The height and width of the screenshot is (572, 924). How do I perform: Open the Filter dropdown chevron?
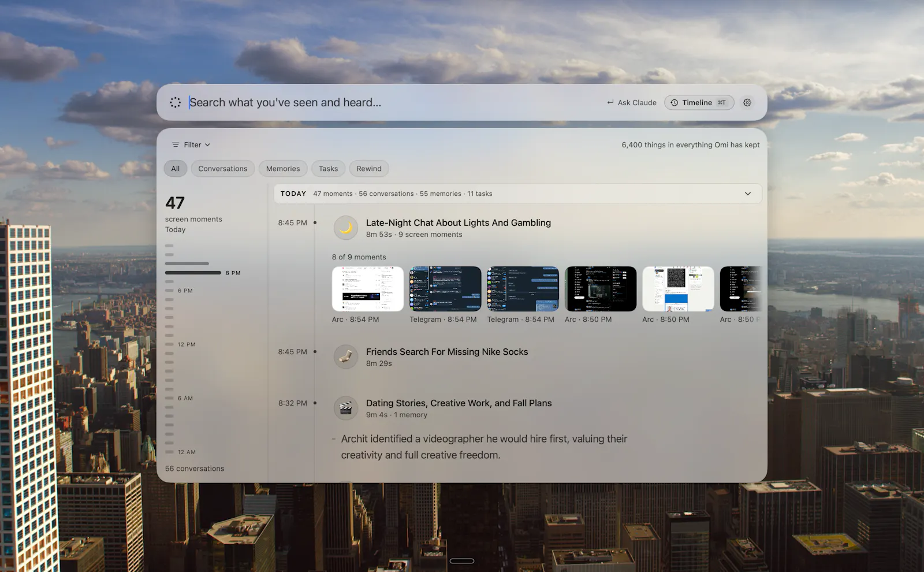pos(207,145)
